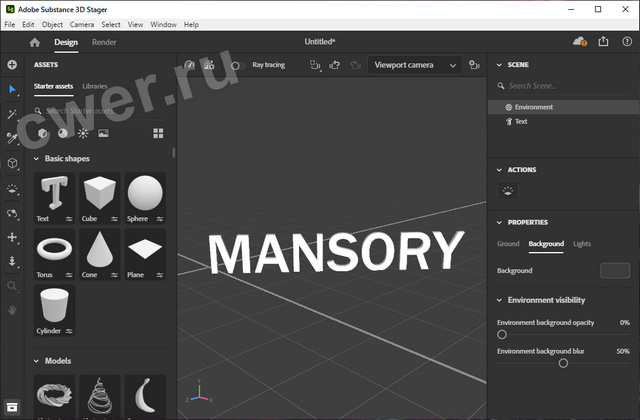Image resolution: width=640 pixels, height=420 pixels.
Task: Choose the 3D cube object tool
Action: [x=12, y=163]
